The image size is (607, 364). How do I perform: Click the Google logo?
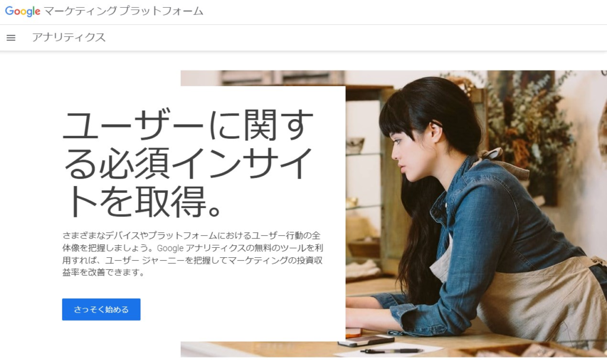pyautogui.click(x=23, y=11)
